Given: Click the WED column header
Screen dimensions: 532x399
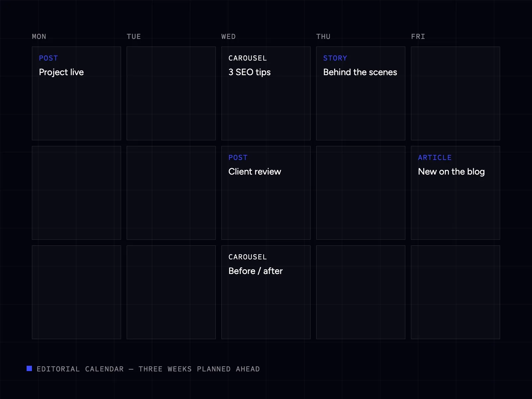Looking at the screenshot, I should click(228, 37).
